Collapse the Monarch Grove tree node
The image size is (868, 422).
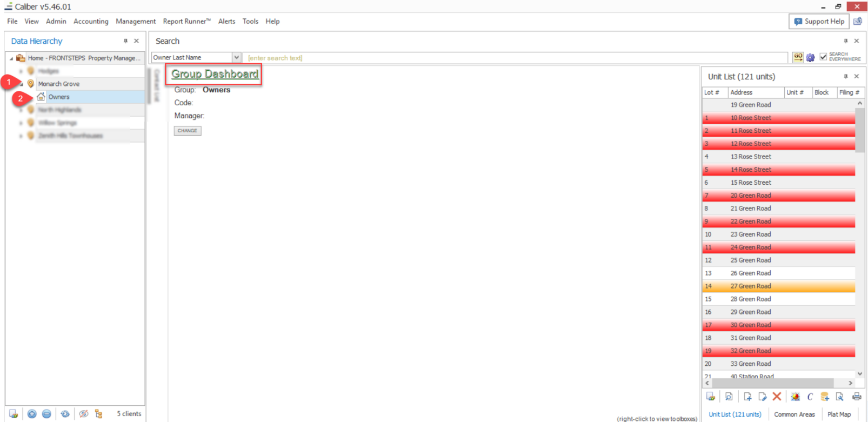(x=21, y=84)
